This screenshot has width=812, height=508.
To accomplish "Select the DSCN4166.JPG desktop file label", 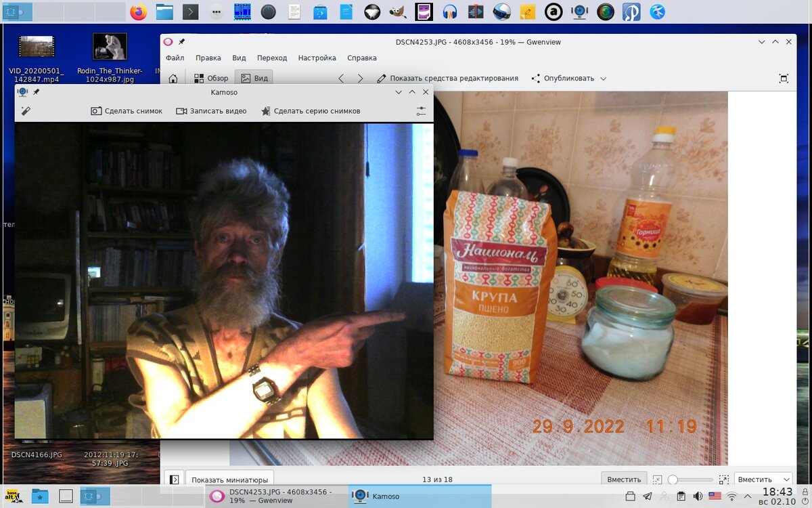I will point(37,454).
